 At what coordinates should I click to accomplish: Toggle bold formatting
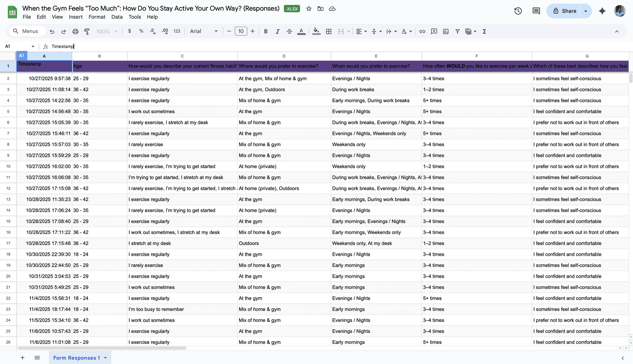(x=266, y=31)
